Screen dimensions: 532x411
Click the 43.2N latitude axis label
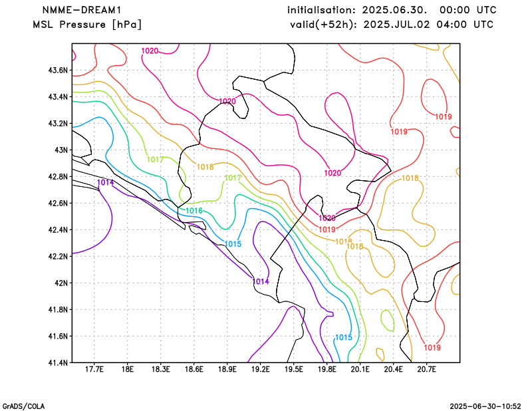tap(58, 124)
